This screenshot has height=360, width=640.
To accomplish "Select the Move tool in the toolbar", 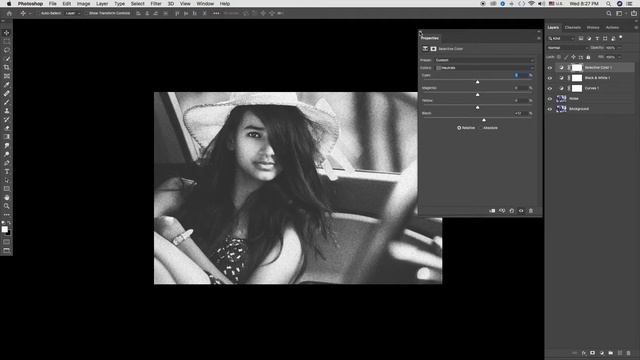I will coord(7,33).
